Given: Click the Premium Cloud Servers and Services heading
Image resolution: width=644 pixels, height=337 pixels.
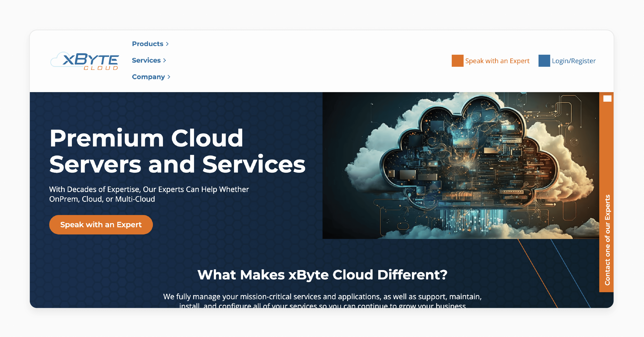Looking at the screenshot, I should point(177,151).
